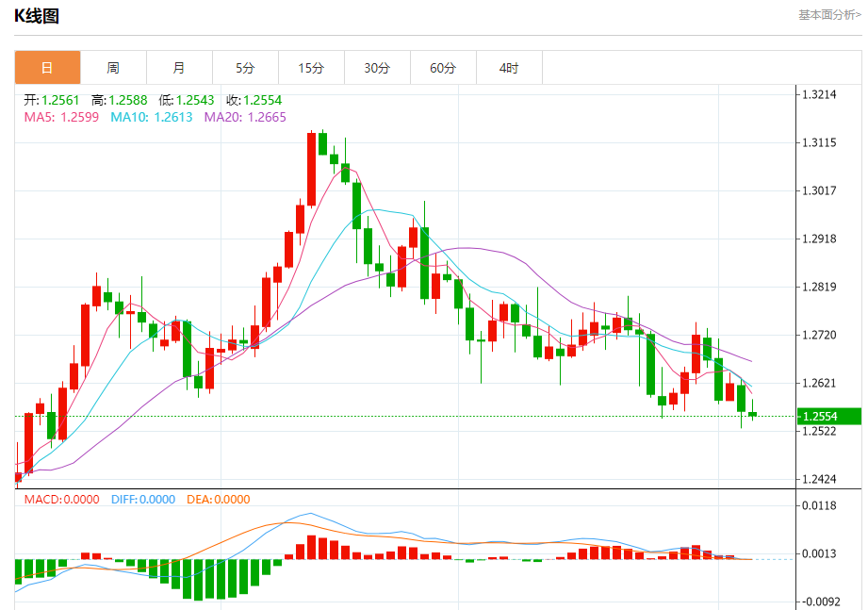Click the 高:1.2588 high price value
The height and width of the screenshot is (610, 868).
[120, 100]
